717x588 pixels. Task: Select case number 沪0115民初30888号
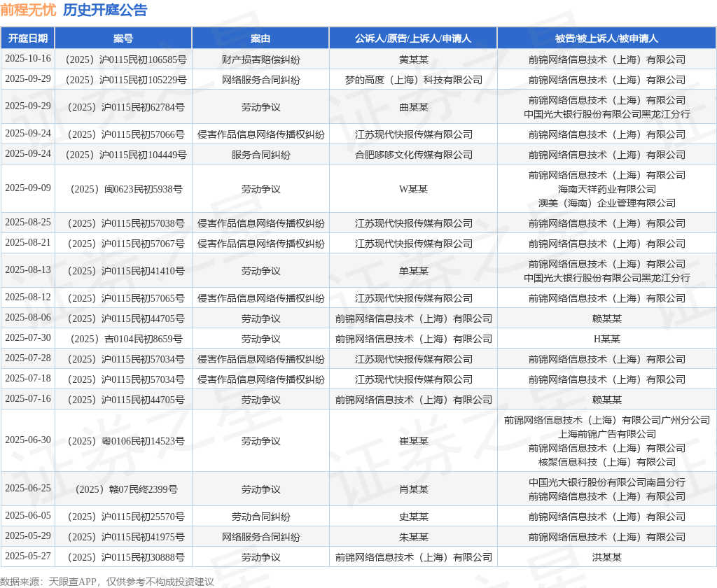pyautogui.click(x=126, y=557)
